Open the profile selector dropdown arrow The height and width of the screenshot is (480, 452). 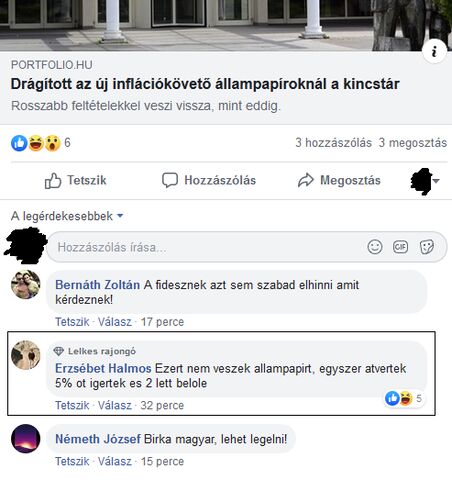coord(436,181)
